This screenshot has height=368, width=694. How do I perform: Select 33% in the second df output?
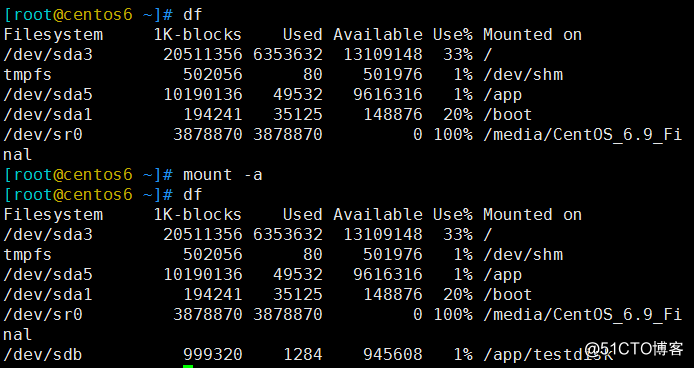pyautogui.click(x=458, y=234)
